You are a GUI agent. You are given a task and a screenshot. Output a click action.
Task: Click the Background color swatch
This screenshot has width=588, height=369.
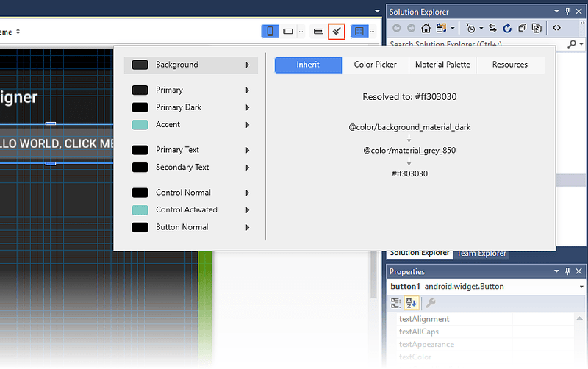pos(140,65)
